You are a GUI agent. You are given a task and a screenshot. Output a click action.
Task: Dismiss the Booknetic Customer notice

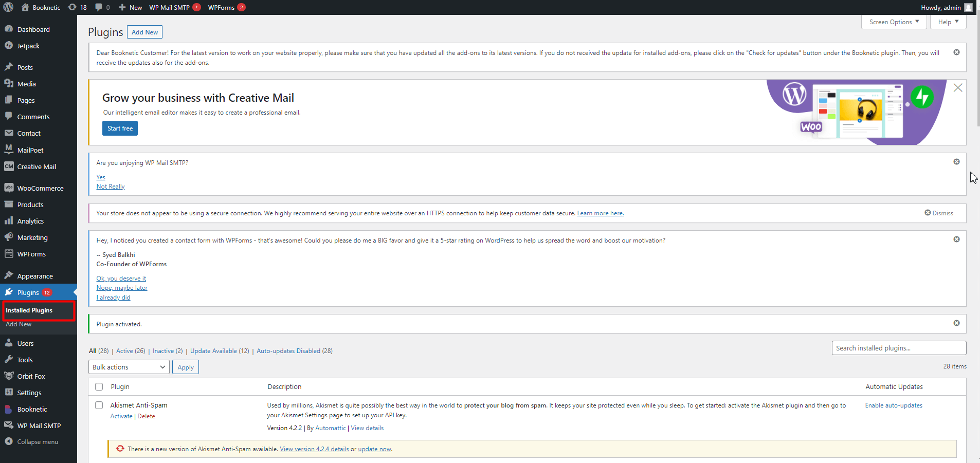click(956, 52)
